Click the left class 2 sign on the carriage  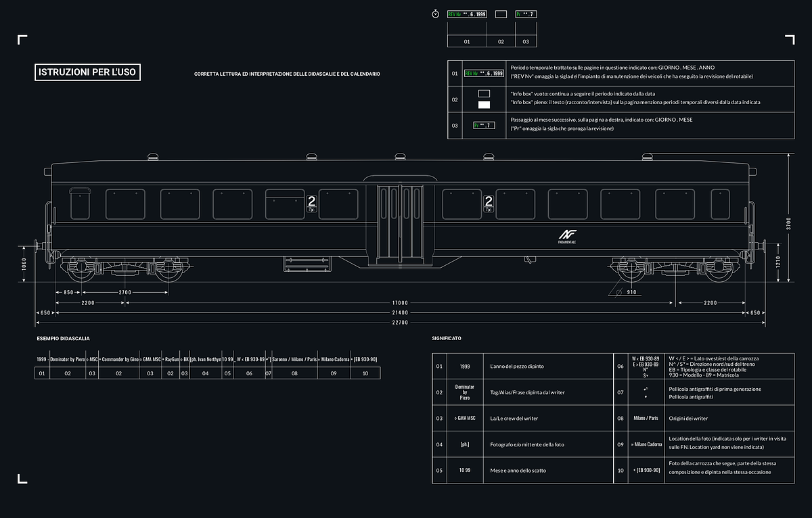(x=311, y=203)
